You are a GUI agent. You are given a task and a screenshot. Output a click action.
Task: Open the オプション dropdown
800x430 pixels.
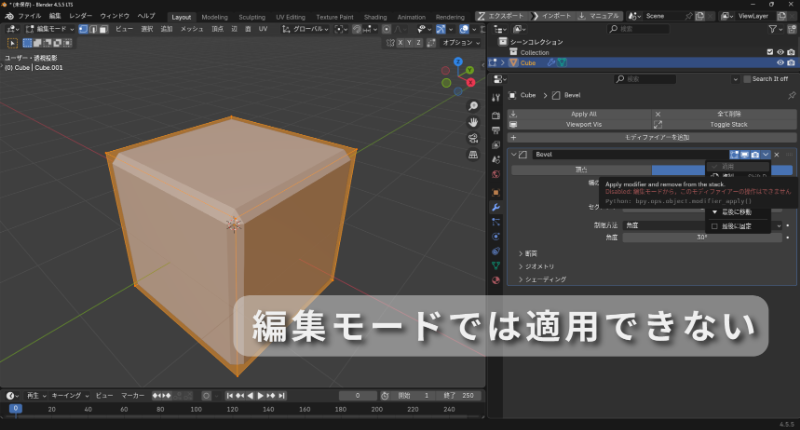click(x=461, y=43)
